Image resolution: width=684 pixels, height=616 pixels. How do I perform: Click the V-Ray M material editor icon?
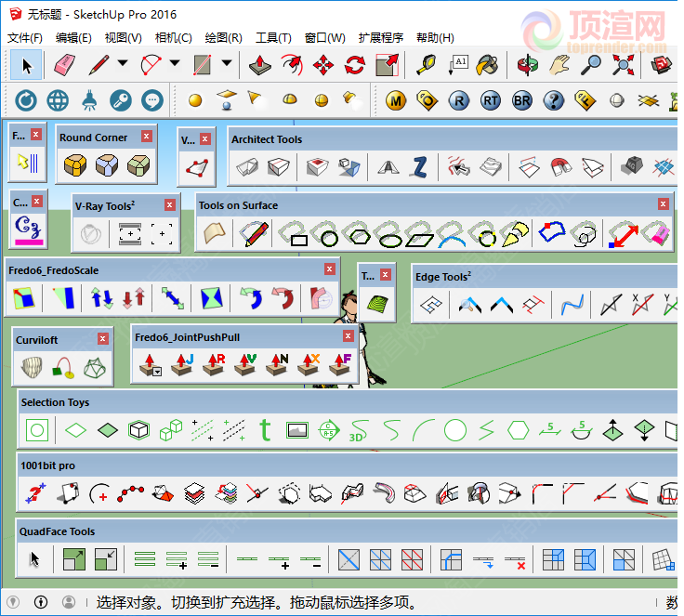[x=396, y=101]
